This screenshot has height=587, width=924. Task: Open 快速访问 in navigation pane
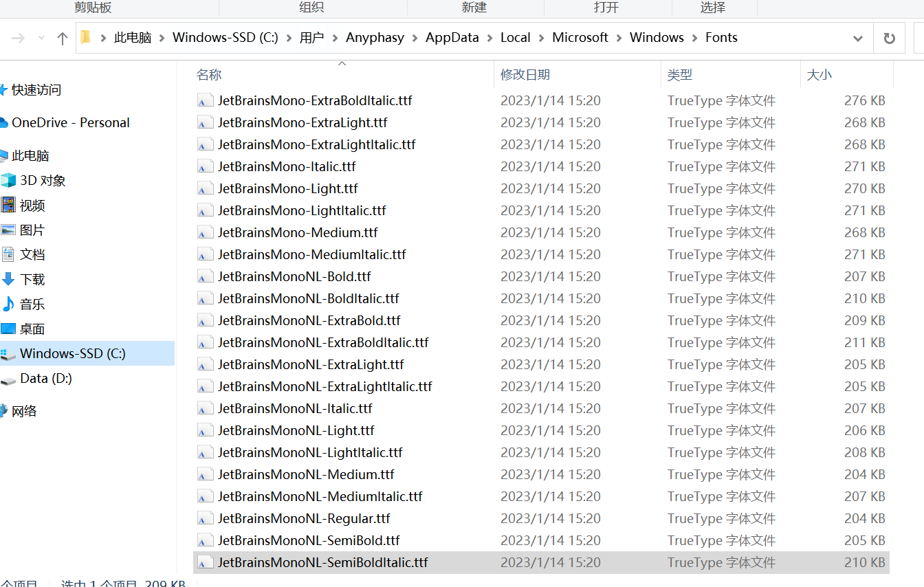pyautogui.click(x=36, y=90)
